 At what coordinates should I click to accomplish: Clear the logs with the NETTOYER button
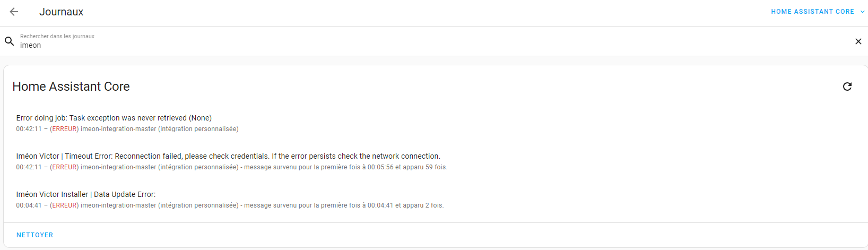[x=35, y=235]
